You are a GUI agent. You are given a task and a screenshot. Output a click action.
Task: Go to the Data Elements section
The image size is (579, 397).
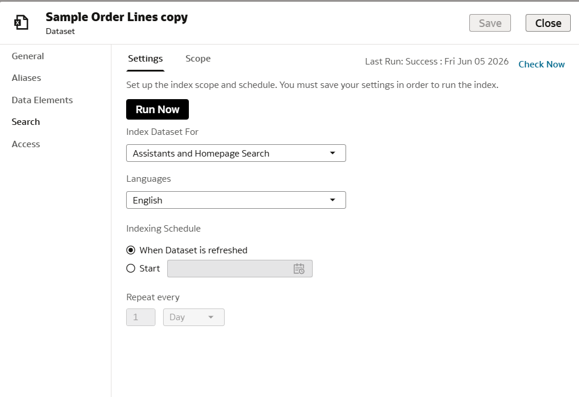coord(42,100)
